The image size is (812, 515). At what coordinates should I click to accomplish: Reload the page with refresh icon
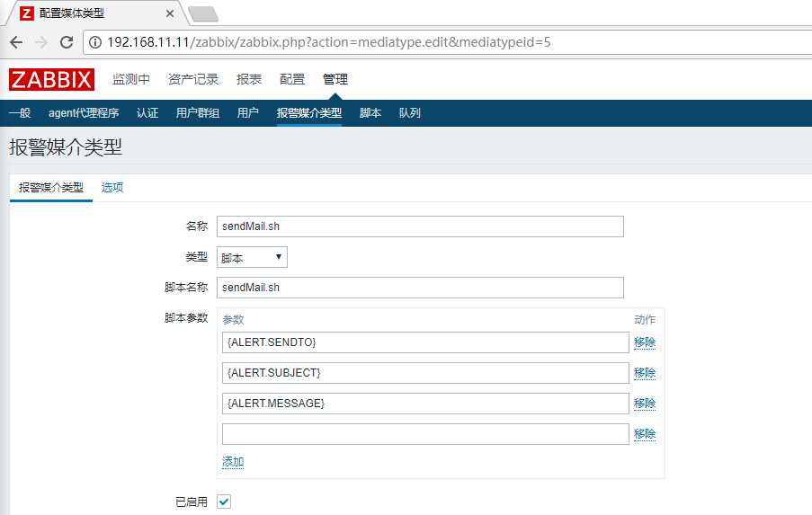tap(67, 42)
